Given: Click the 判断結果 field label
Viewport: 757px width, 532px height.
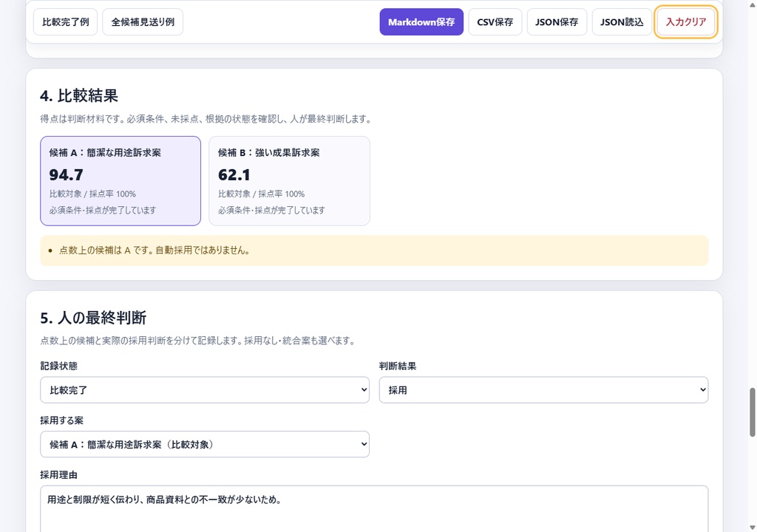Looking at the screenshot, I should (398, 366).
